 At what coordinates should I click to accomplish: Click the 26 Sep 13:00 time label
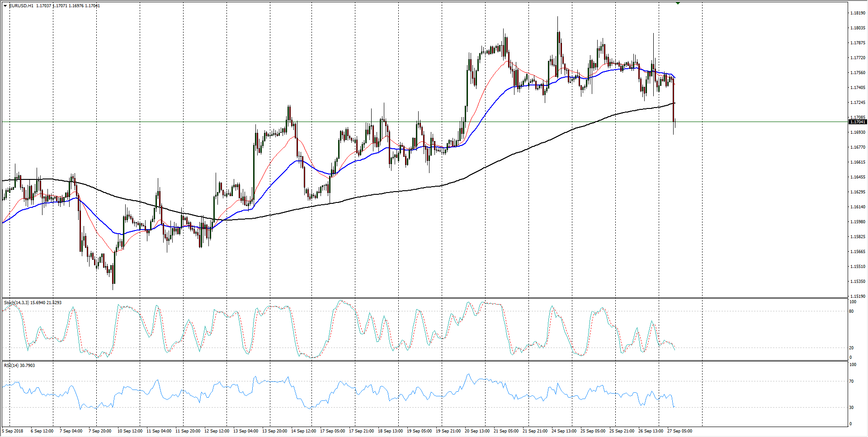(651, 431)
